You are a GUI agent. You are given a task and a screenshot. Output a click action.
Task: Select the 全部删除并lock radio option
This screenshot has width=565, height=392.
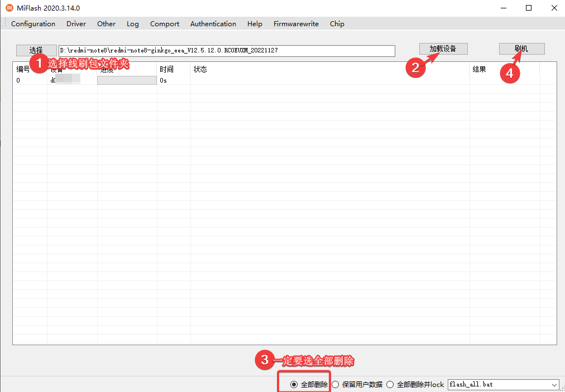point(390,384)
